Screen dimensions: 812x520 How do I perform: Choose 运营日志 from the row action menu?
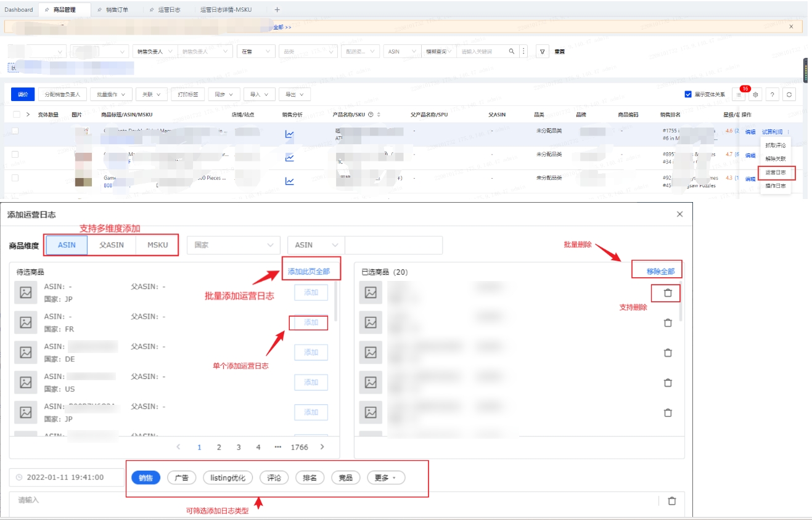776,173
